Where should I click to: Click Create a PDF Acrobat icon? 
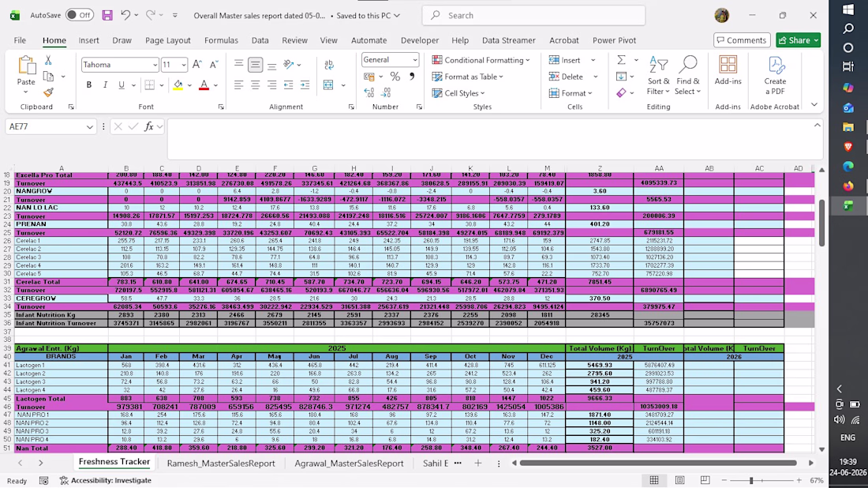click(x=774, y=75)
